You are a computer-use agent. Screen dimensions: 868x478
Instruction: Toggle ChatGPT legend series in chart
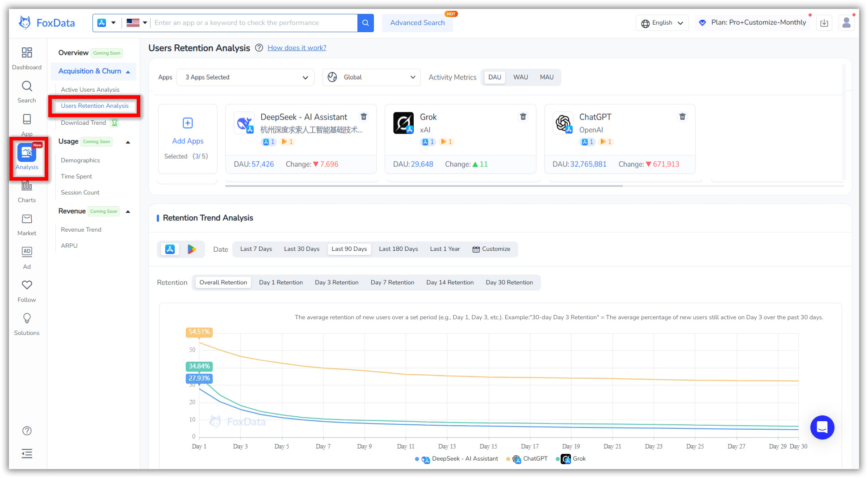pos(527,459)
